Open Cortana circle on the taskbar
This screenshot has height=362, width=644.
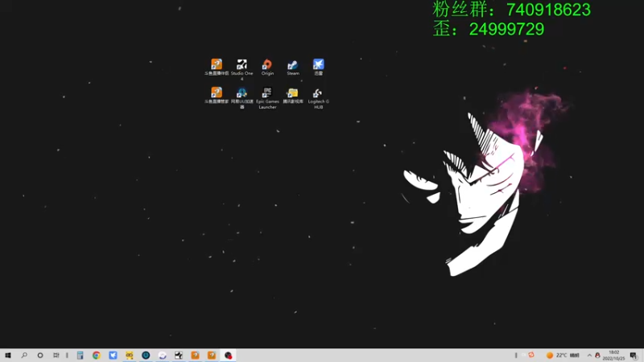[40, 356]
